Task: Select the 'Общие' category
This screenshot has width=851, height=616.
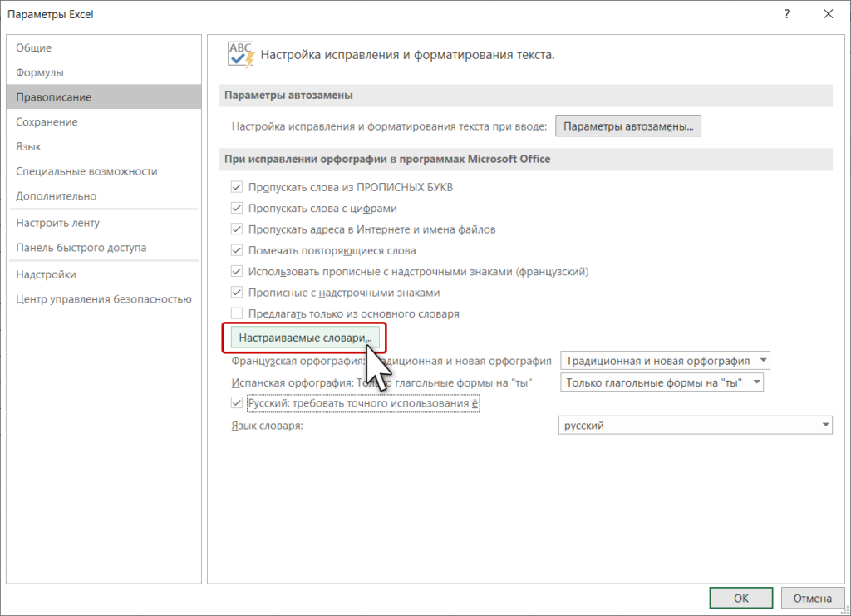Action: tap(104, 47)
